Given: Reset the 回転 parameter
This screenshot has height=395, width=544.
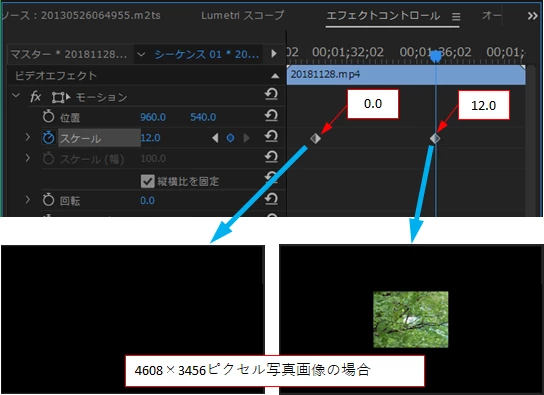Looking at the screenshot, I should 271,199.
